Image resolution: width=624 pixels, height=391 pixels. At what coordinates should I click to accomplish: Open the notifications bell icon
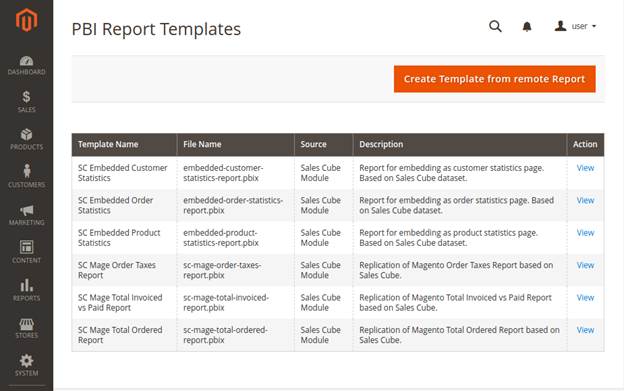[527, 27]
